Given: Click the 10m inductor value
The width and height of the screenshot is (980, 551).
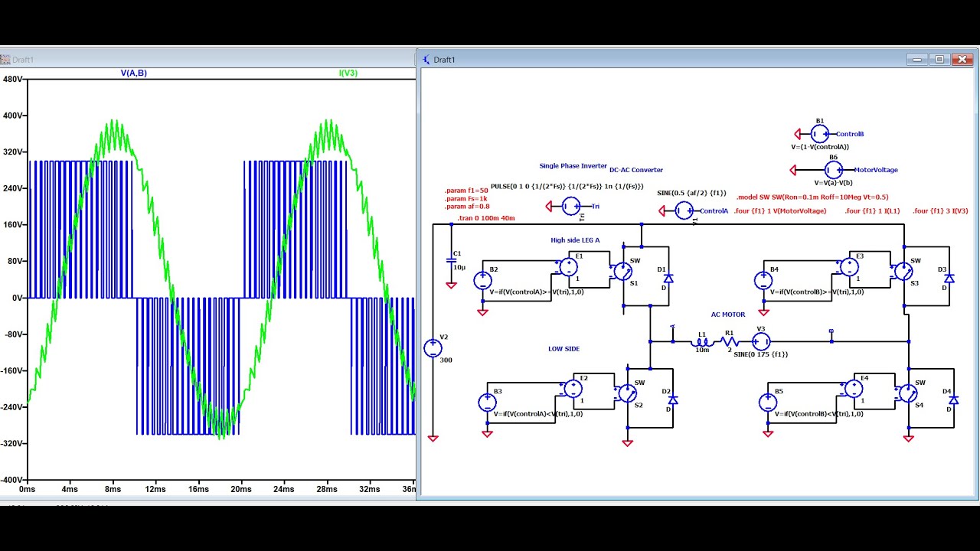Looking at the screenshot, I should (x=702, y=350).
